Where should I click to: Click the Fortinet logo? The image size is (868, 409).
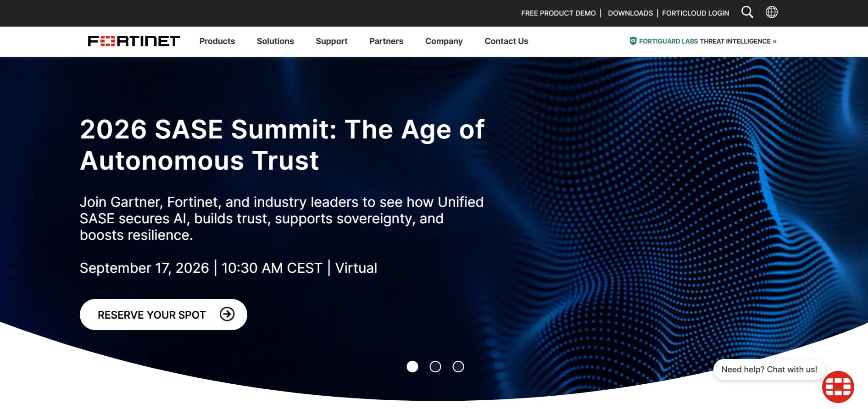(134, 41)
